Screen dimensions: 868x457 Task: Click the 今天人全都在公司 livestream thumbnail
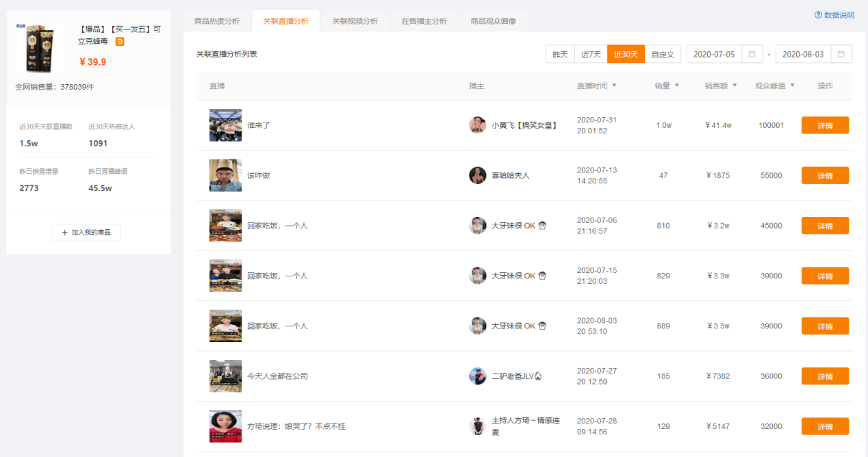(225, 376)
